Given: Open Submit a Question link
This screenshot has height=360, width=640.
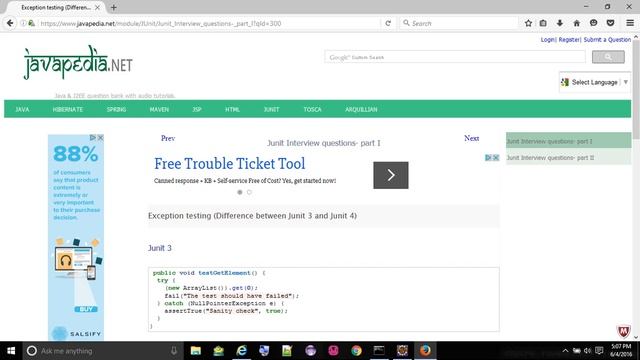Looking at the screenshot, I should pyautogui.click(x=607, y=40).
